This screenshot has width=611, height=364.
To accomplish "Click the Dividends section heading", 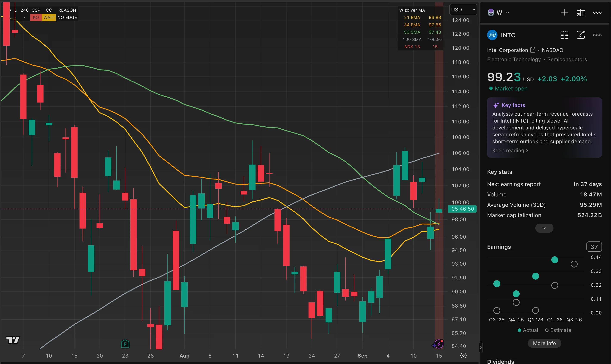I will click(500, 361).
